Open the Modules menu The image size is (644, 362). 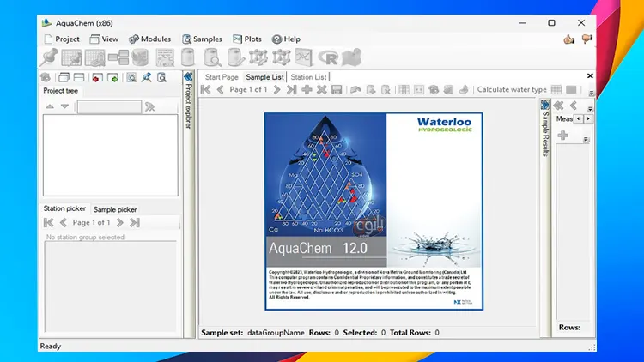150,39
